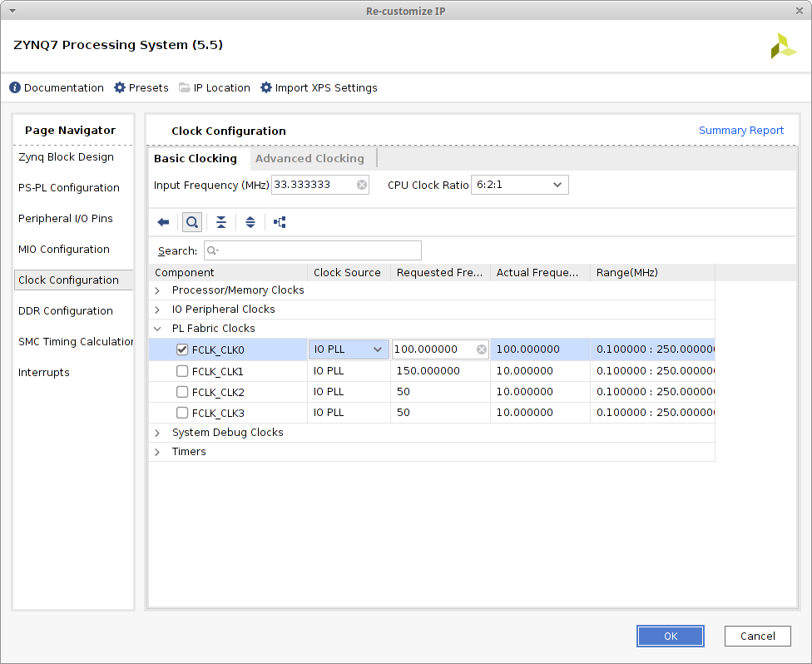Image resolution: width=812 pixels, height=664 pixels.
Task: Enable the FCLK_CLK3 checkbox
Action: click(x=182, y=413)
